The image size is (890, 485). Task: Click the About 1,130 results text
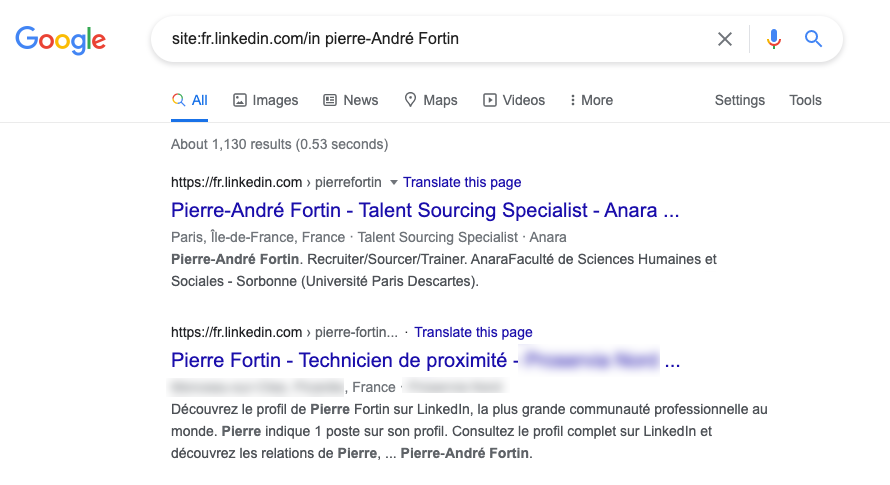(279, 144)
